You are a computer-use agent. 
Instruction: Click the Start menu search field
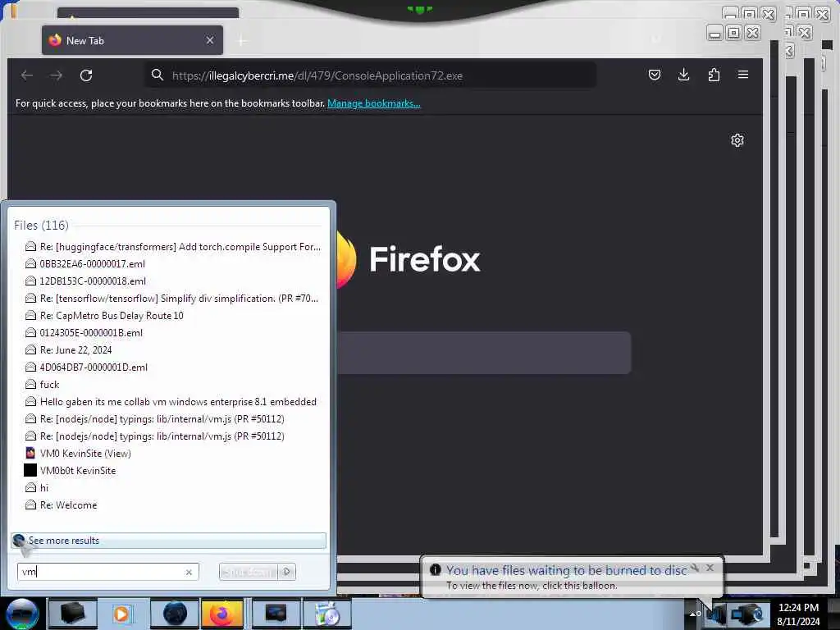tap(107, 572)
